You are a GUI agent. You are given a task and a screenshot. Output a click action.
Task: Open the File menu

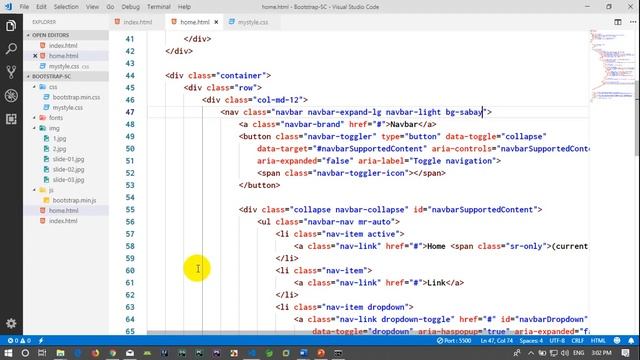click(24, 7)
